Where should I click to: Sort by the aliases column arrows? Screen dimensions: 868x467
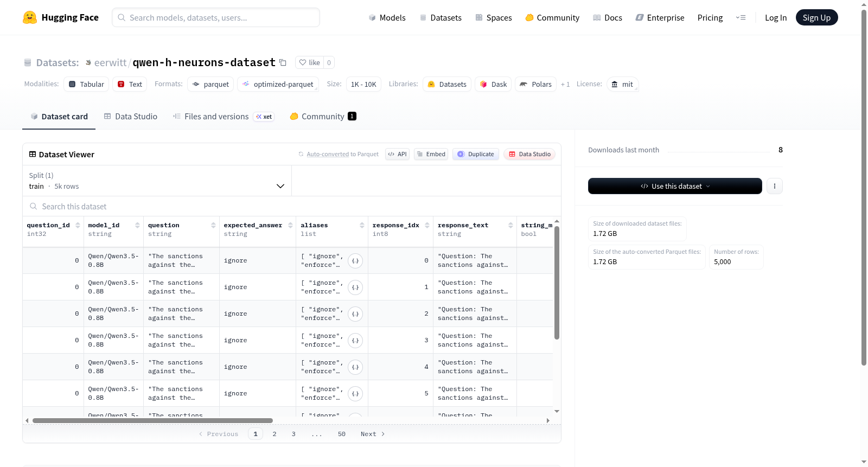click(x=362, y=225)
